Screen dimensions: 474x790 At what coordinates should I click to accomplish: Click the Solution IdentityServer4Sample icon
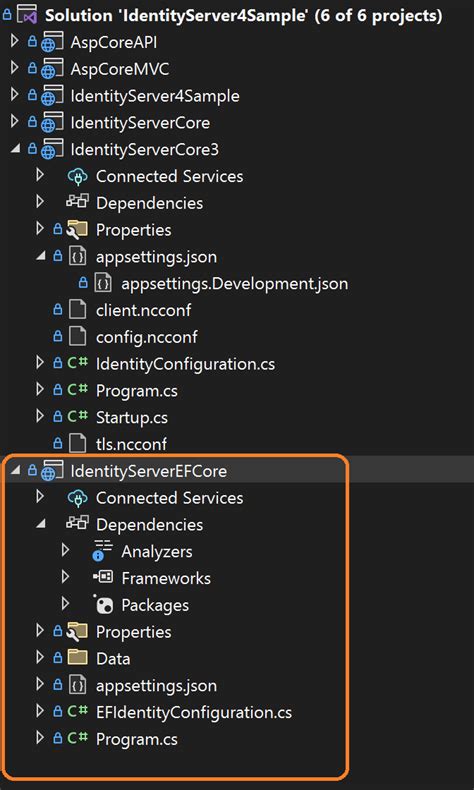click(x=26, y=16)
